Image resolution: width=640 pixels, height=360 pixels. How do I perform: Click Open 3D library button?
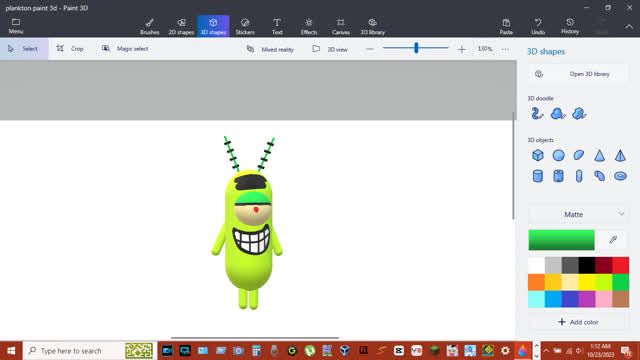tap(578, 74)
